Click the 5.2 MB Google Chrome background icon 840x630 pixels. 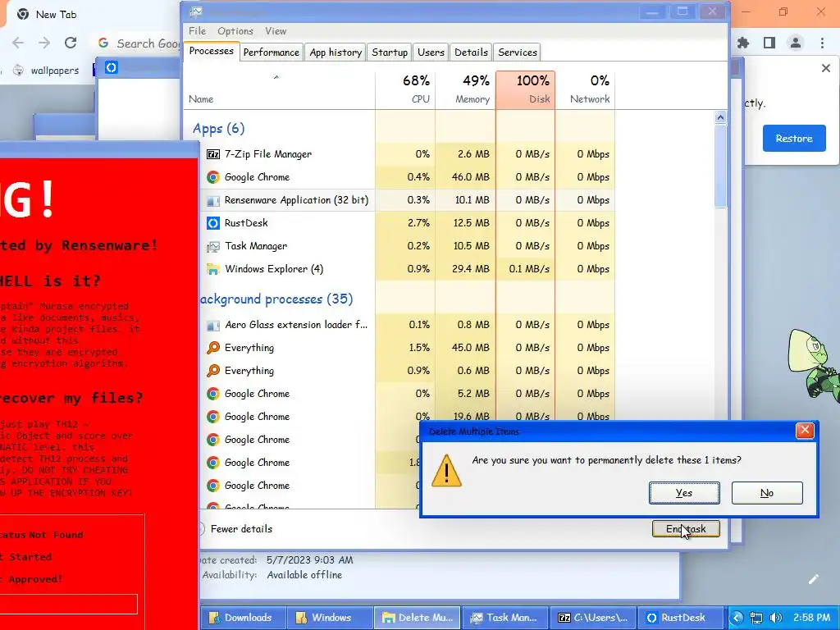pos(213,394)
